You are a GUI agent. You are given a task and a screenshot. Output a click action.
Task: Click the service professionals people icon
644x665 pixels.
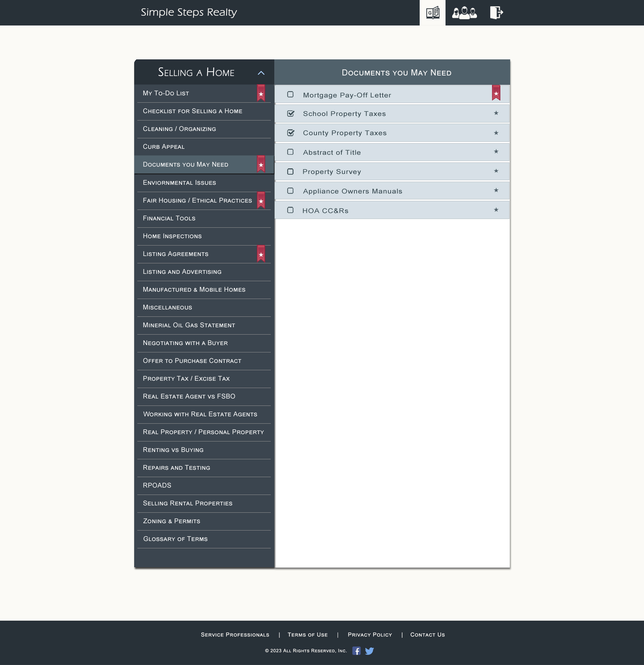coord(464,13)
